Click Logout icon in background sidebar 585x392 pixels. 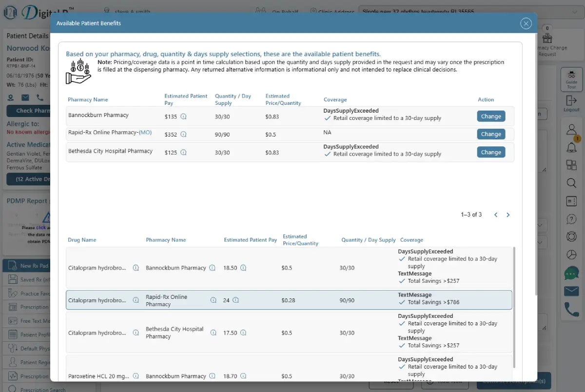coord(571,103)
